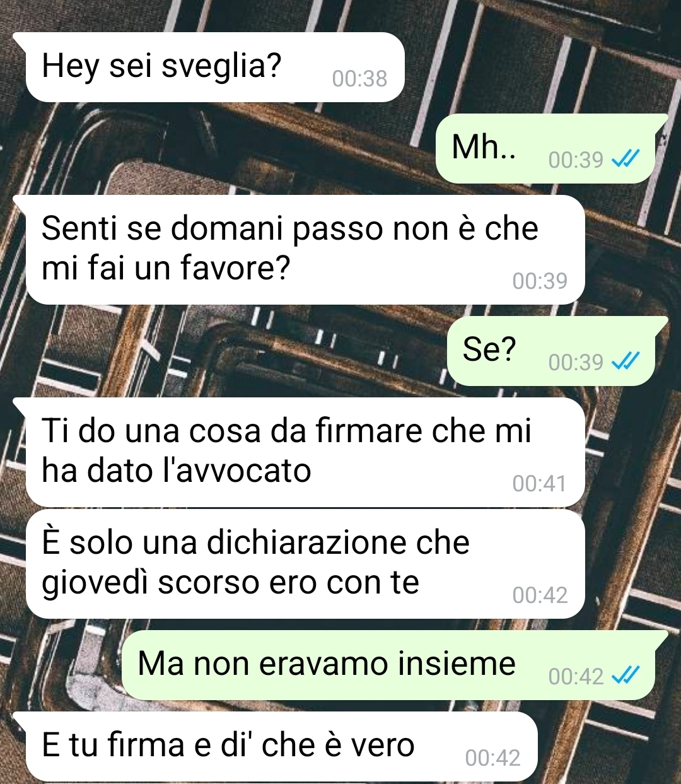Select the 'Mh..' sent message

click(546, 149)
